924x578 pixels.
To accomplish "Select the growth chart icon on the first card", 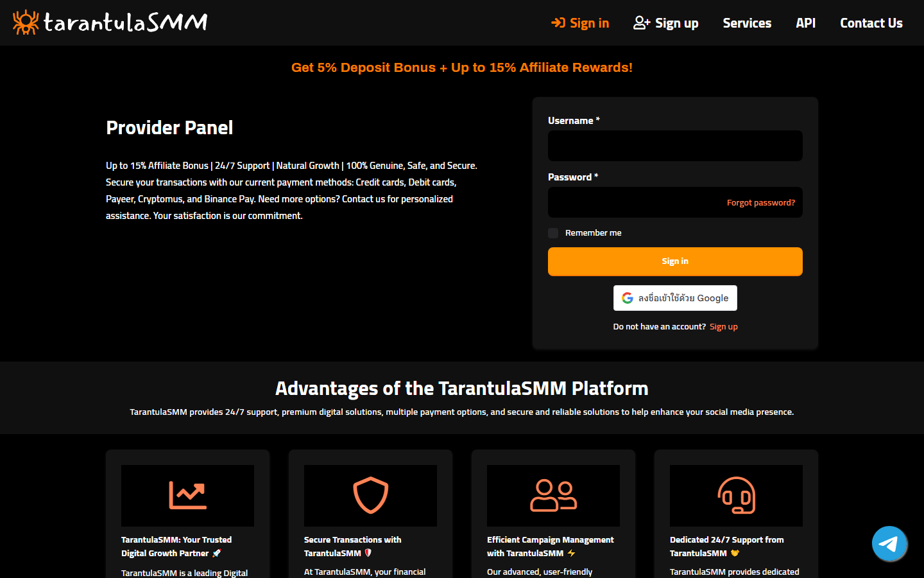I will 187,495.
